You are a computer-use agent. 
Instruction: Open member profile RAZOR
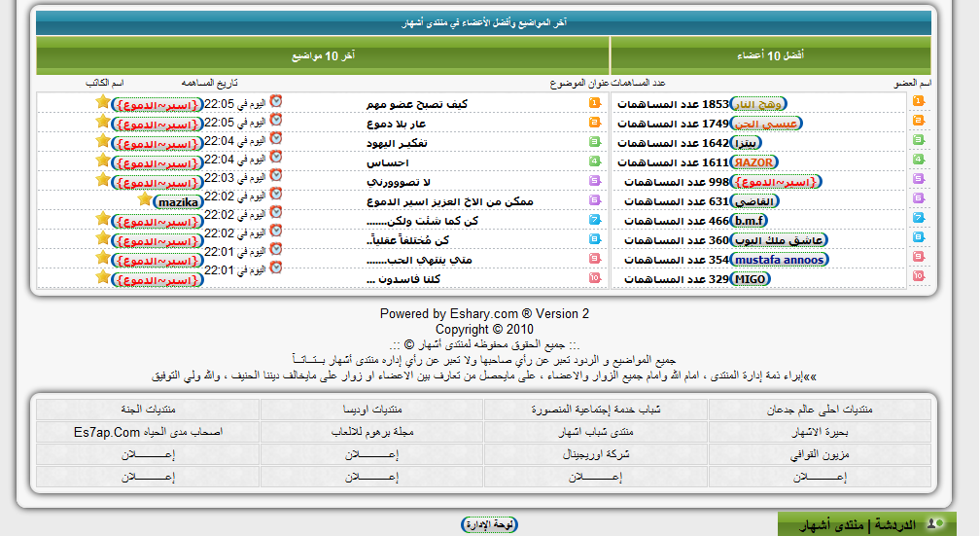click(x=753, y=162)
